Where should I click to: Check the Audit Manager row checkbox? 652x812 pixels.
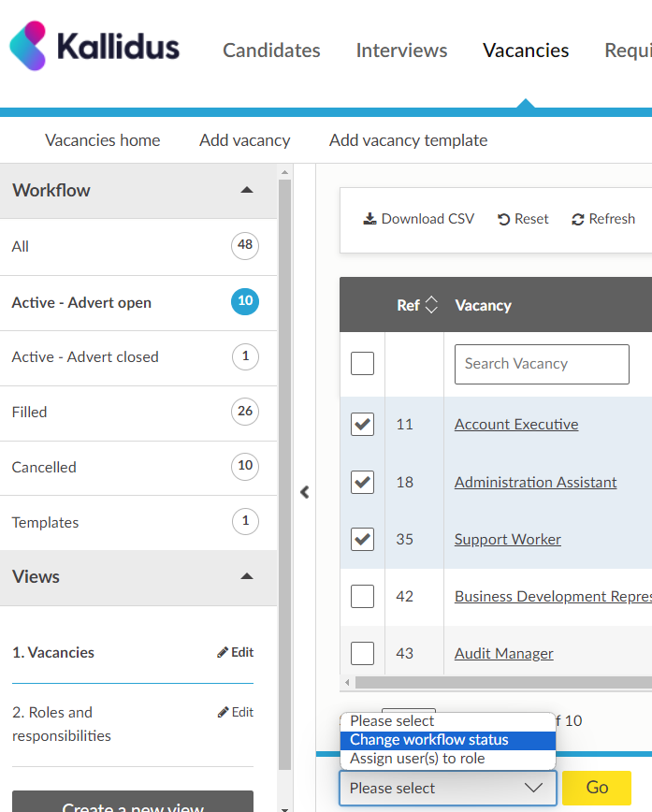[x=362, y=654]
